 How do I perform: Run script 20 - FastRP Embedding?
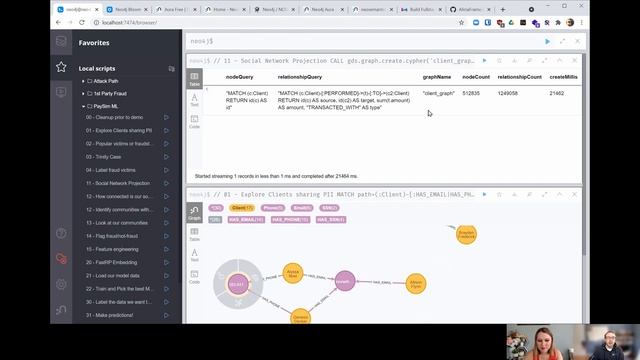click(166, 262)
